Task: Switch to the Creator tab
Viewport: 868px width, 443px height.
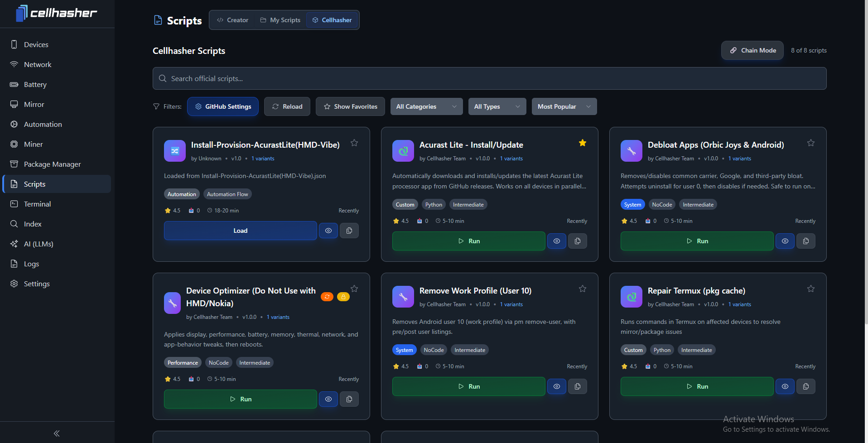Action: pos(232,20)
